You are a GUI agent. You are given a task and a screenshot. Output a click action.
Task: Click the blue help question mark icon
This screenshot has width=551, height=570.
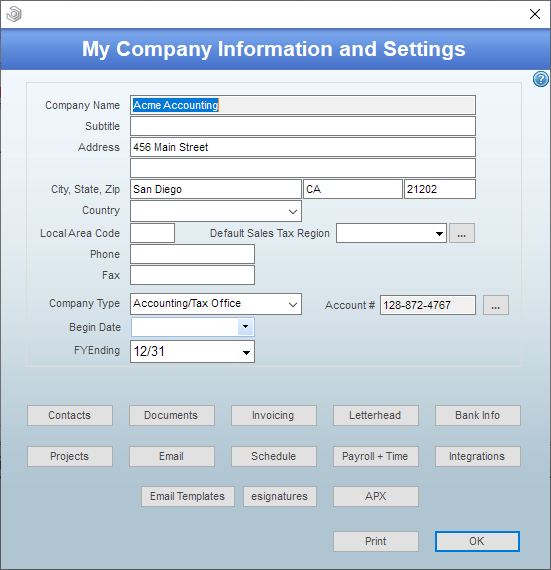click(540, 79)
